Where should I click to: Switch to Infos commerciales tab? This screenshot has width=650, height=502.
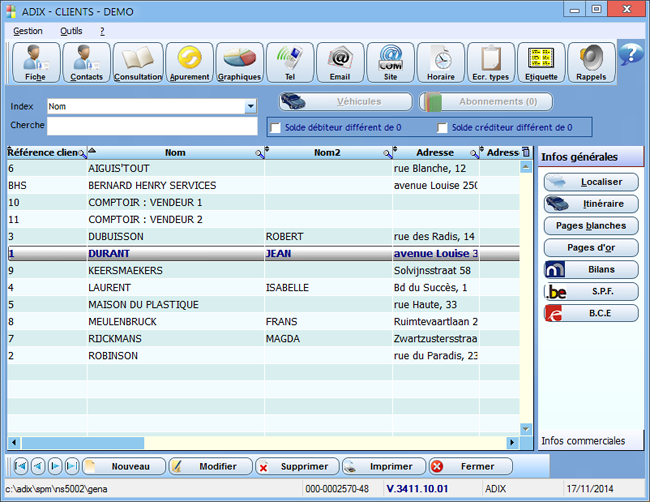590,441
